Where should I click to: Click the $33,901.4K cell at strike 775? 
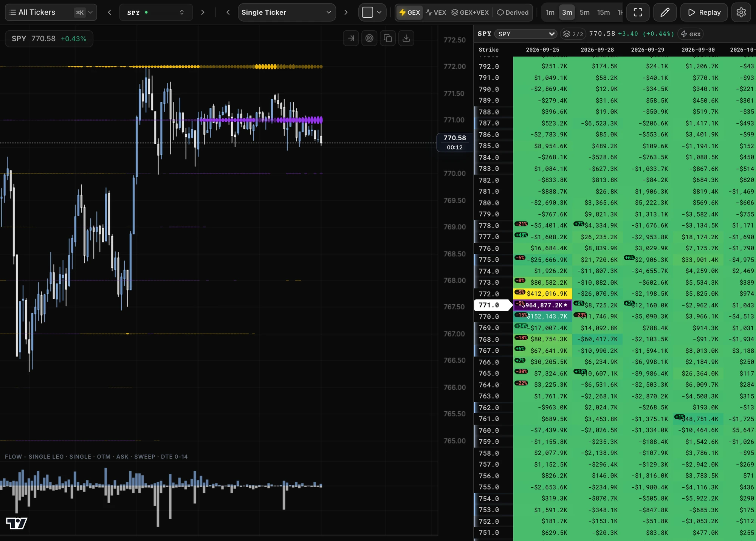tap(698, 260)
